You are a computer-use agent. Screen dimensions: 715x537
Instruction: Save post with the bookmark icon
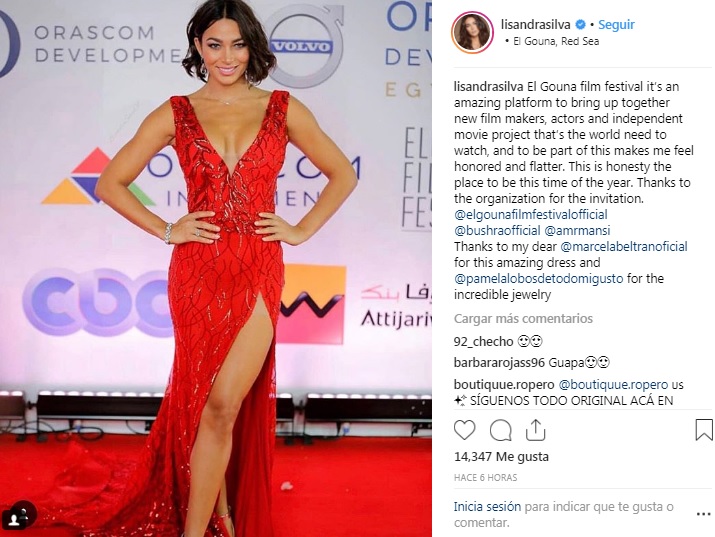[x=704, y=430]
